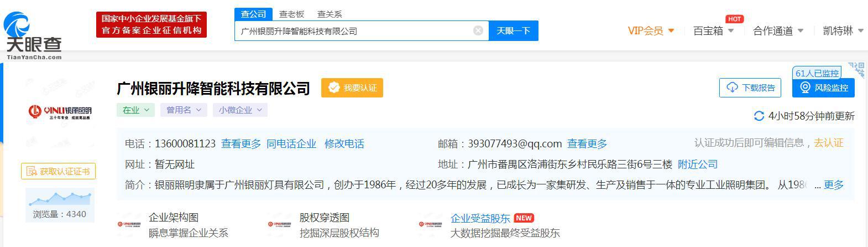Click the company logo thumbnail 银丽照明
Viewport: 868px width, 247px height.
click(60, 112)
